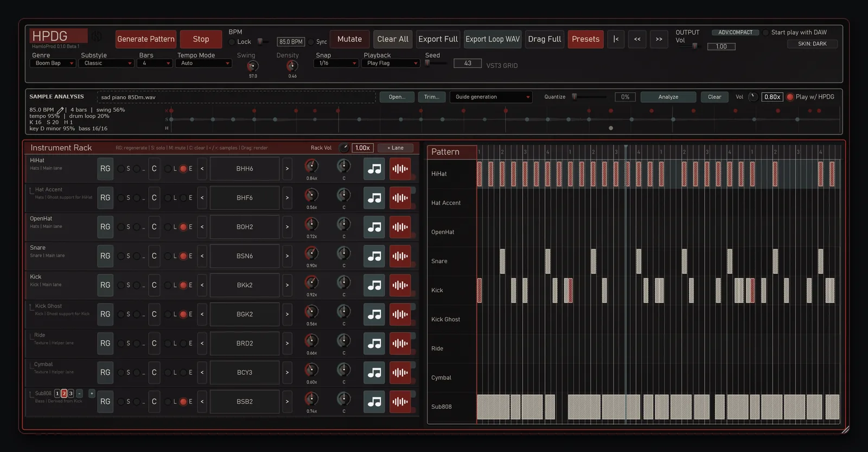The width and height of the screenshot is (868, 452).
Task: Click the music note icon in the HiHat row
Action: pos(374,169)
